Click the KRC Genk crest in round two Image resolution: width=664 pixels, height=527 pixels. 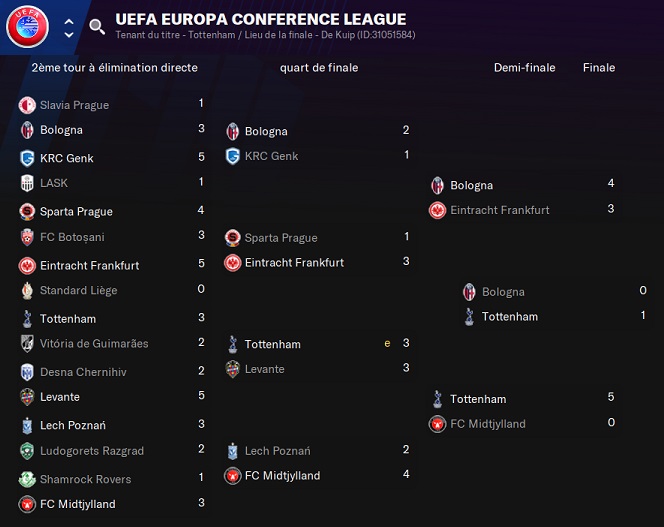[27, 158]
